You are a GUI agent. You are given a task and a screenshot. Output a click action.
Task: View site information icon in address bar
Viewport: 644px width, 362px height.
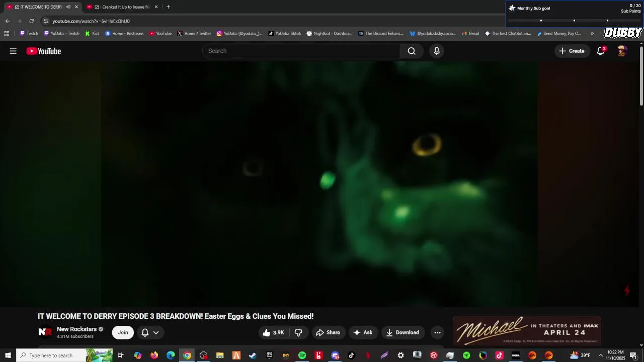point(46,21)
